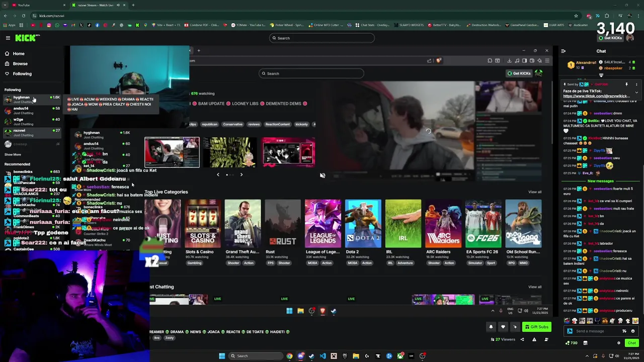Open the ARC Raiders category

443,224
